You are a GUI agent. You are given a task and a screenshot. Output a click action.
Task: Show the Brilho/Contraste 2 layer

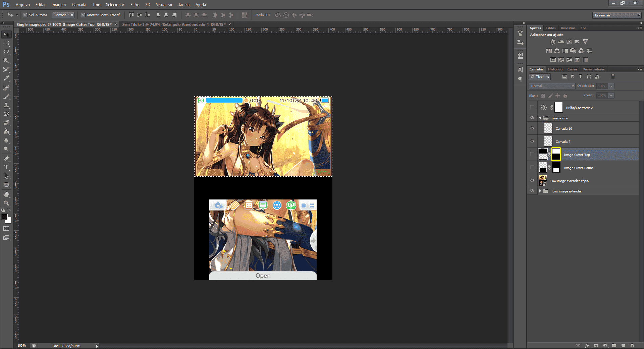[x=532, y=108]
